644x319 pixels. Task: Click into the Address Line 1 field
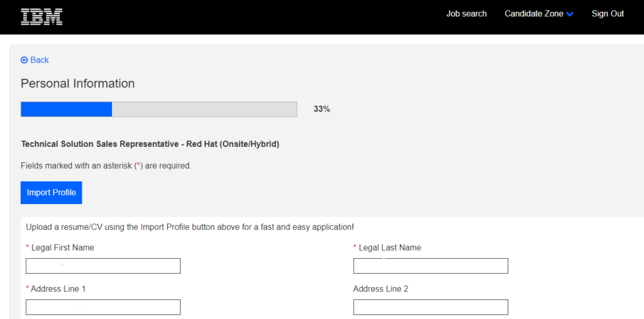(x=103, y=307)
